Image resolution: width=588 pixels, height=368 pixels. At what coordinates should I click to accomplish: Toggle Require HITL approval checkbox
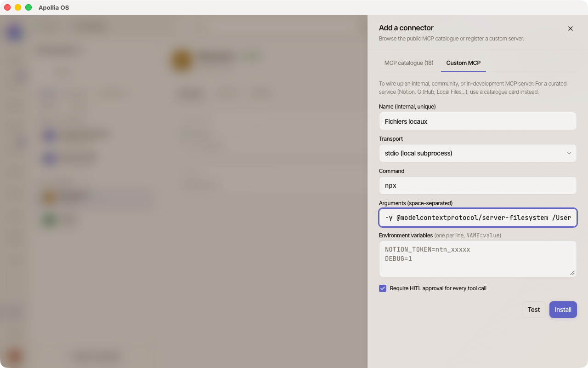[x=383, y=288]
